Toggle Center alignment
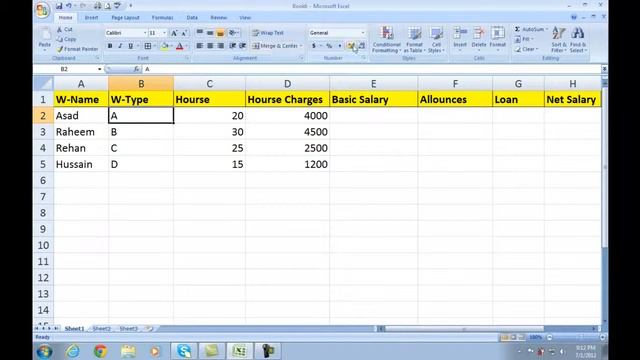Image resolution: width=640 pixels, height=360 pixels. coord(210,46)
